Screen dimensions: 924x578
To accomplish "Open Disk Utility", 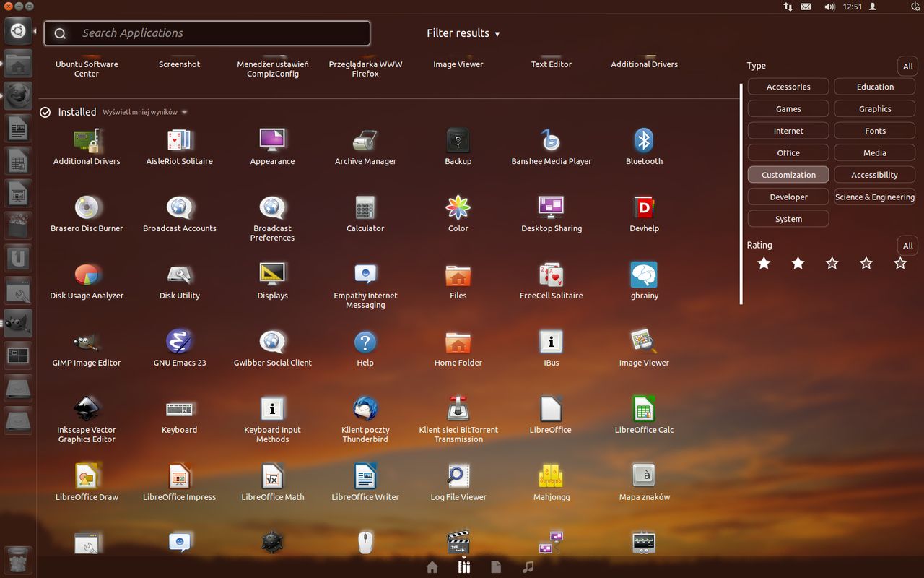I will tap(180, 281).
